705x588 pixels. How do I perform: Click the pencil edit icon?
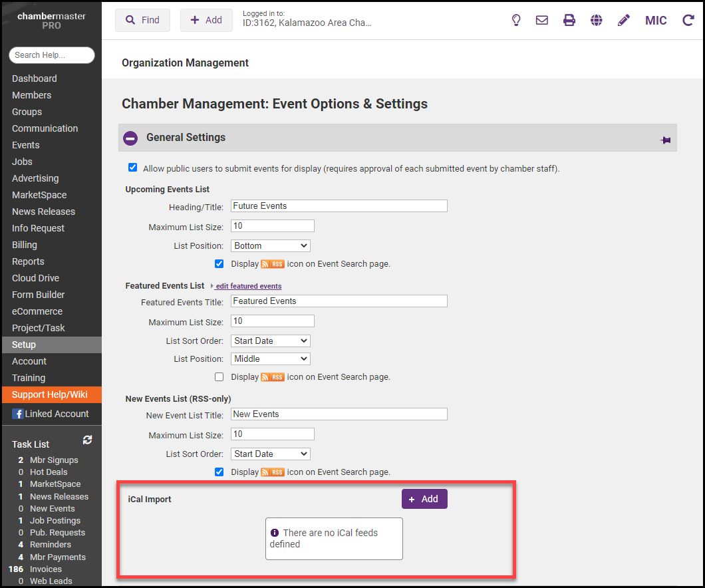[x=623, y=20]
